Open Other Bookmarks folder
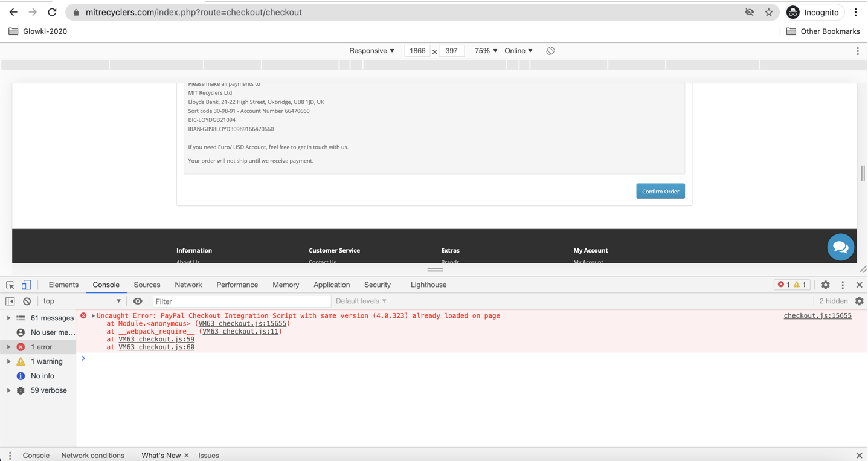 pyautogui.click(x=823, y=31)
